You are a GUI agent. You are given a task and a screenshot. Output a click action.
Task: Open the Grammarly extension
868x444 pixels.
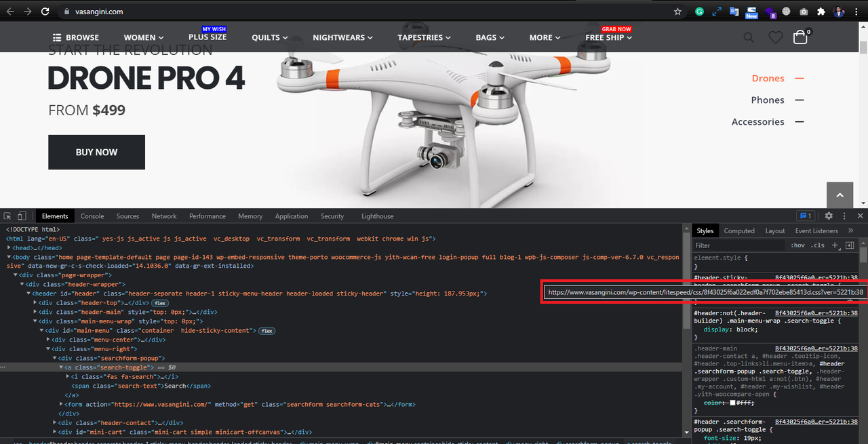point(700,12)
